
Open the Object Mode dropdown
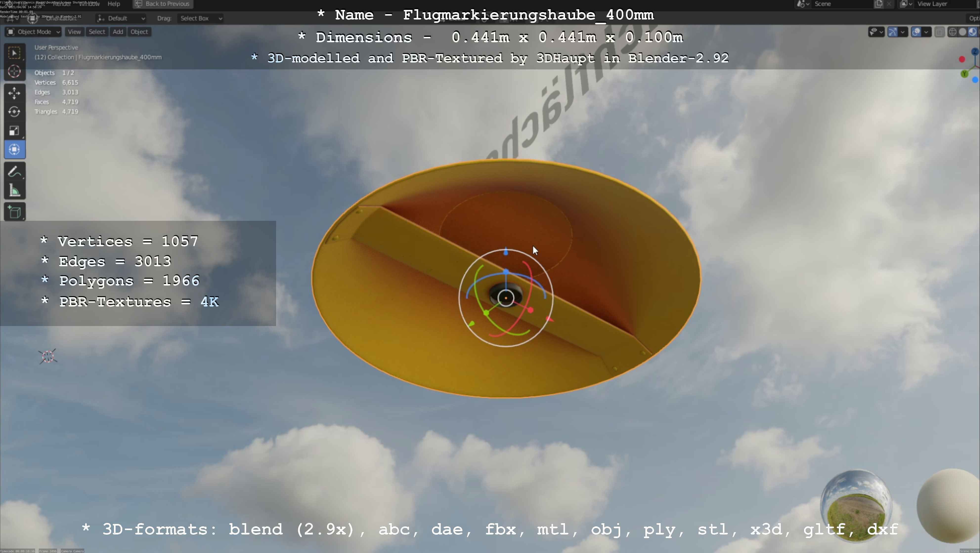click(33, 32)
